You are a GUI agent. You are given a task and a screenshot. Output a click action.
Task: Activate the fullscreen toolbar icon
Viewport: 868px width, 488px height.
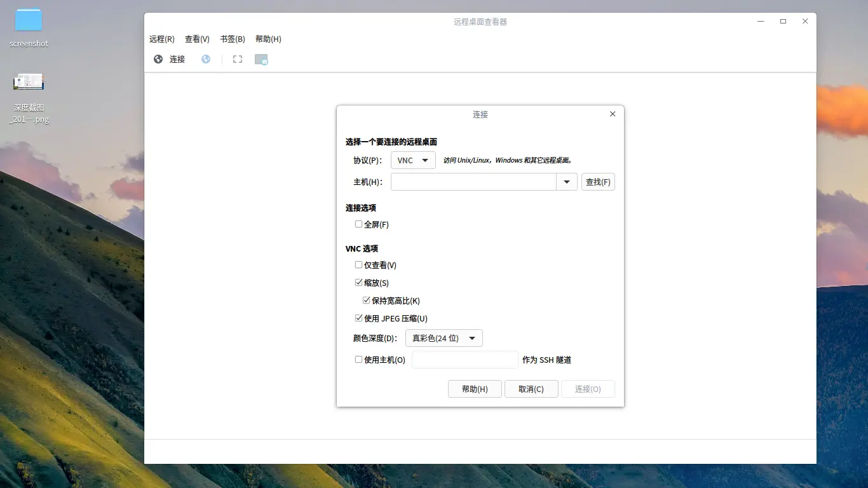pos(237,58)
